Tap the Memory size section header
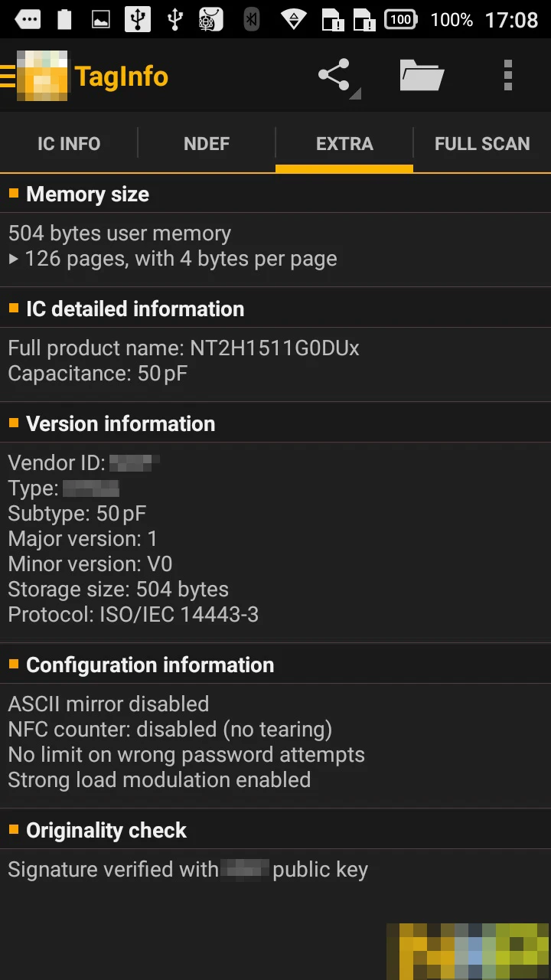The height and width of the screenshot is (980, 551). pos(87,194)
